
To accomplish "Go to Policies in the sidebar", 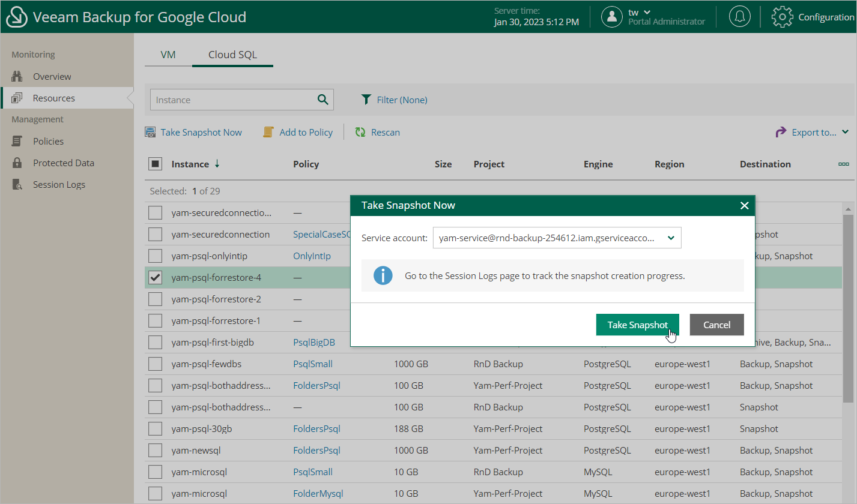I will (x=48, y=142).
